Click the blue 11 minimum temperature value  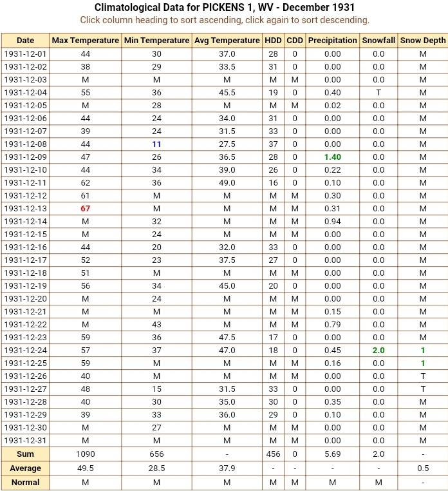(x=157, y=144)
